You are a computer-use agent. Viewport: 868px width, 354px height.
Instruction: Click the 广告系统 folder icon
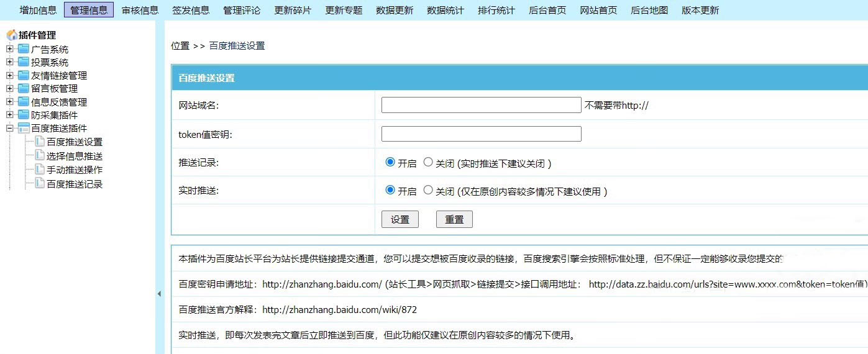[24, 49]
